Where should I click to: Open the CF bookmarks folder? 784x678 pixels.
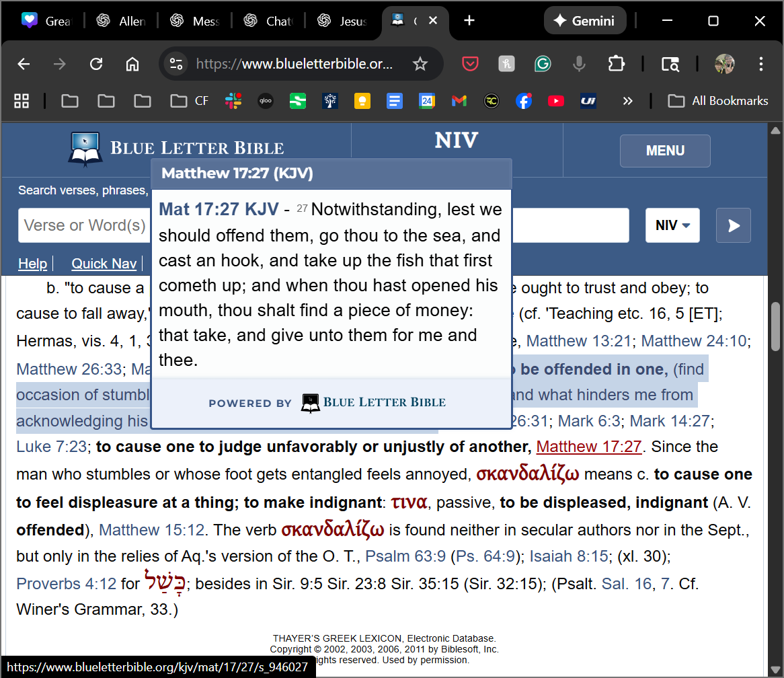click(x=190, y=101)
